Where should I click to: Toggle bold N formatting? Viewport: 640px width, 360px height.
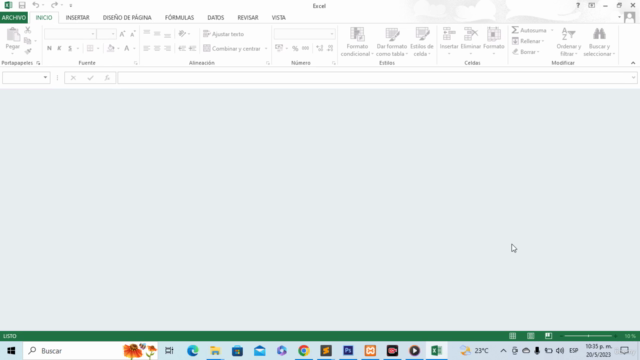pos(49,48)
